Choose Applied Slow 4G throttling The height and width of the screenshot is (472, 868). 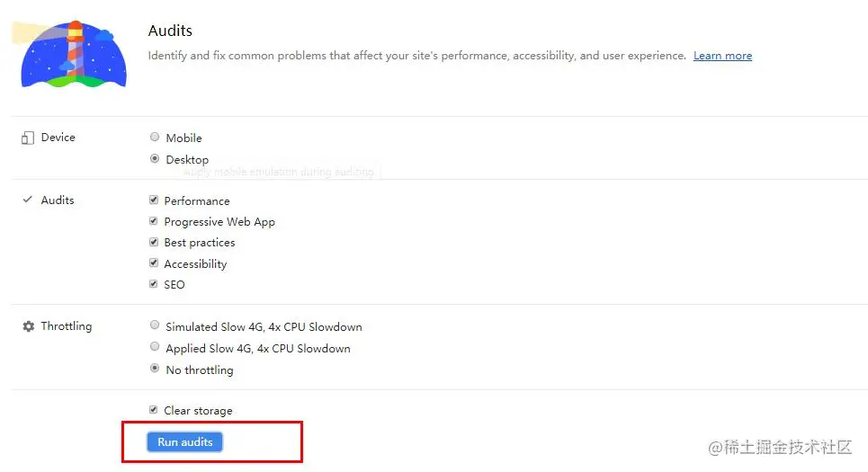pos(155,348)
